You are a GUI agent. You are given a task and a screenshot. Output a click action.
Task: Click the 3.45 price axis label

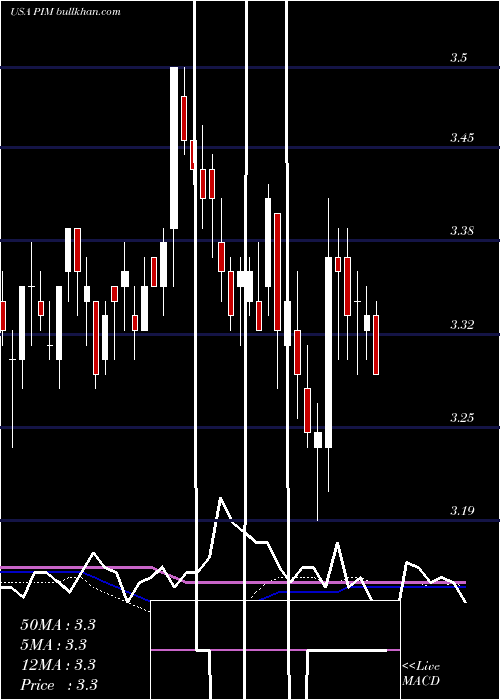[x=462, y=138]
